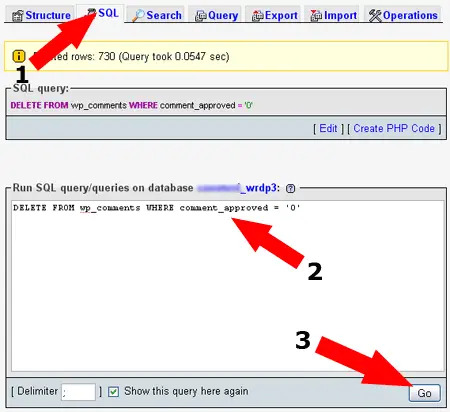Open the Export tab label
450x412 pixels.
coord(281,15)
